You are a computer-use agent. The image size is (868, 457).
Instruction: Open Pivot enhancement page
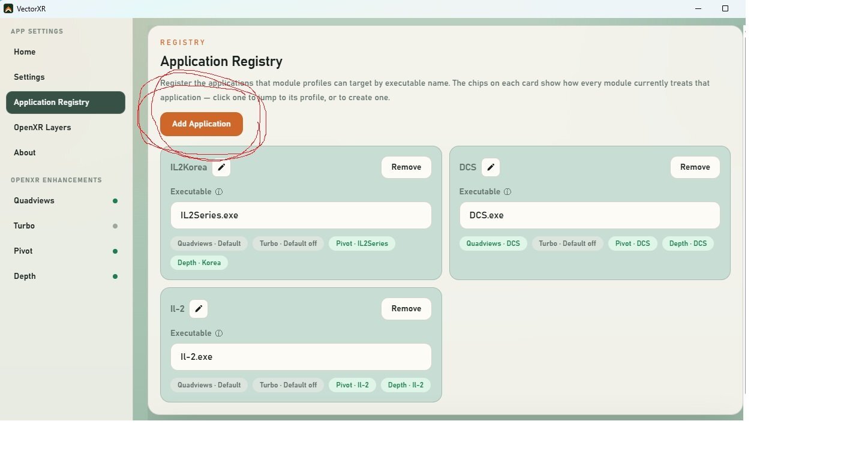[x=65, y=251]
